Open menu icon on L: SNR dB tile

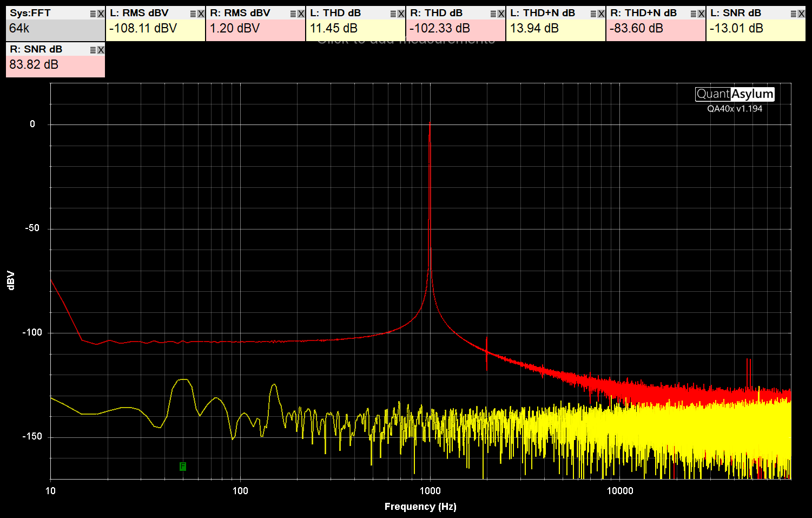coord(794,14)
